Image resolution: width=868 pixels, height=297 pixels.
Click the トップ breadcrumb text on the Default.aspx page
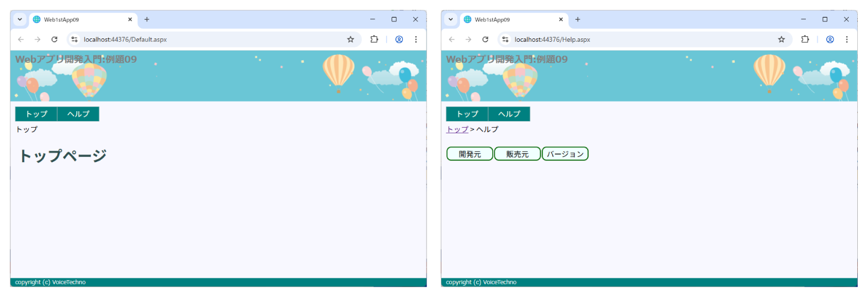(27, 129)
